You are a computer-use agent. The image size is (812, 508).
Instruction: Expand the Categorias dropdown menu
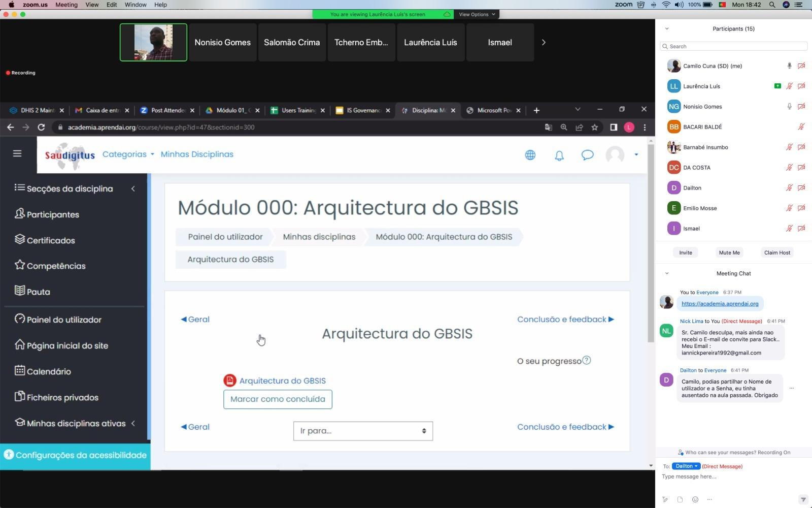128,154
